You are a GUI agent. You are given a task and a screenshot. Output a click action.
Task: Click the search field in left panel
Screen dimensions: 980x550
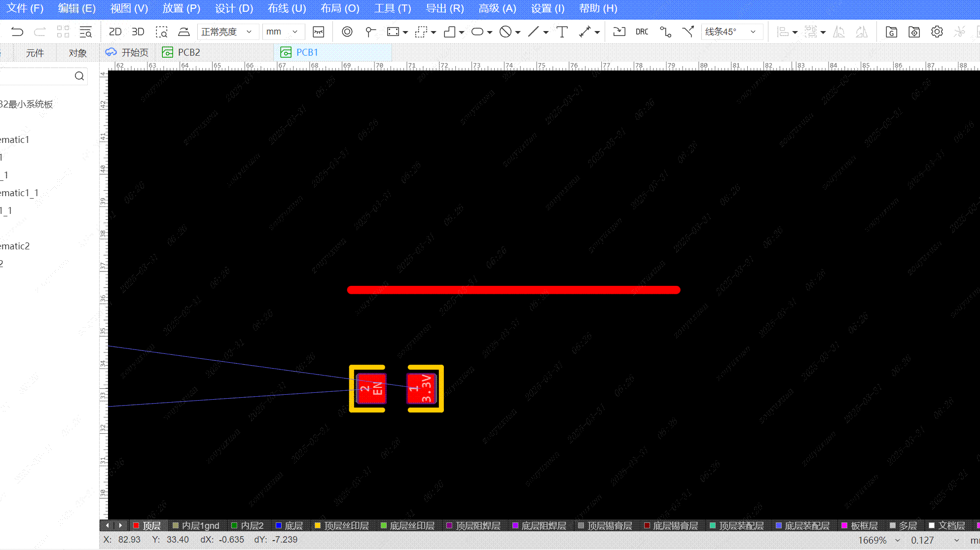pyautogui.click(x=37, y=76)
